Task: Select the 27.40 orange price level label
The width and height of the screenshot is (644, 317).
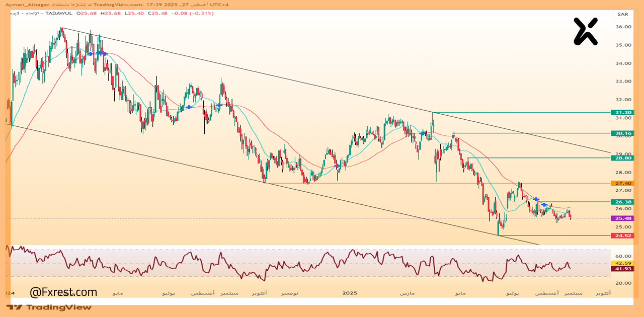Action: coord(621,184)
